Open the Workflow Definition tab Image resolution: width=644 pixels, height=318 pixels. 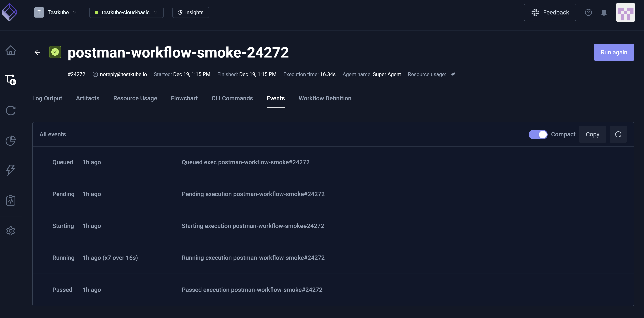tap(325, 98)
